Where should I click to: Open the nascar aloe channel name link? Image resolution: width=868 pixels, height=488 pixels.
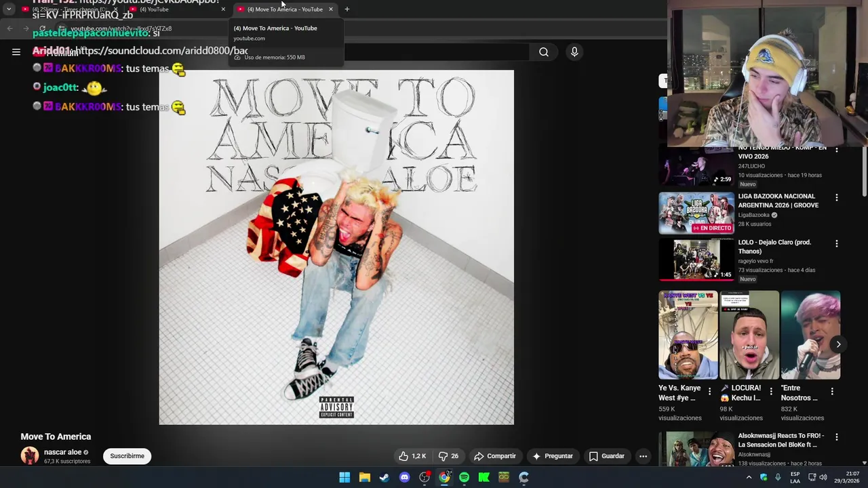[x=62, y=452]
